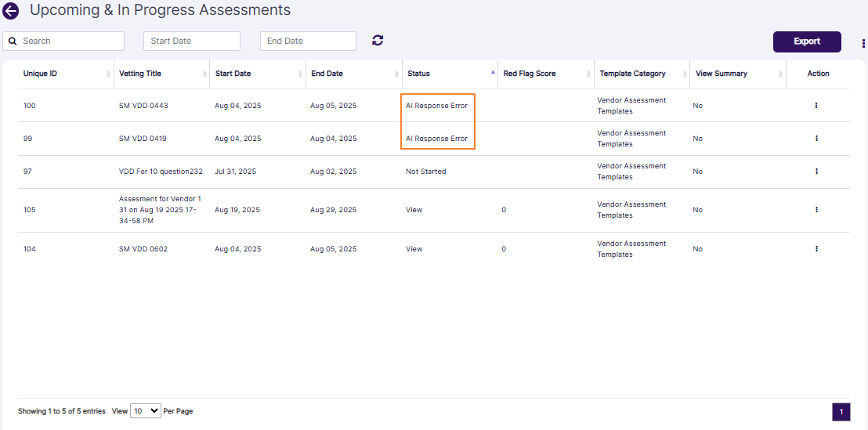Open action menu for SM VDD 0443
The height and width of the screenshot is (430, 868).
(x=816, y=105)
